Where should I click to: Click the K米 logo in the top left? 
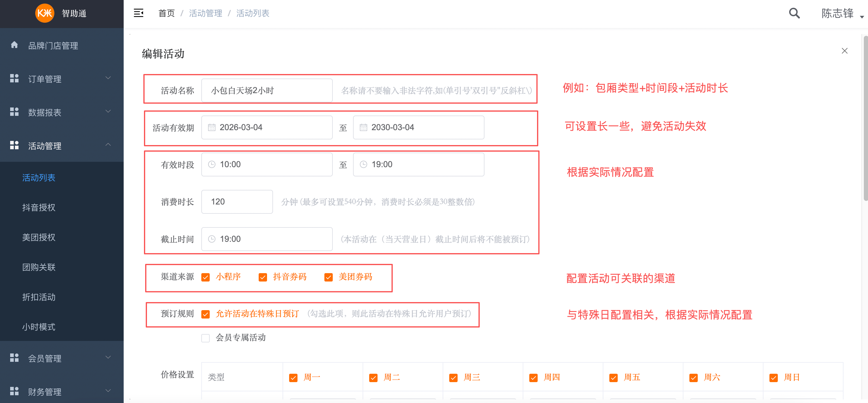(45, 14)
